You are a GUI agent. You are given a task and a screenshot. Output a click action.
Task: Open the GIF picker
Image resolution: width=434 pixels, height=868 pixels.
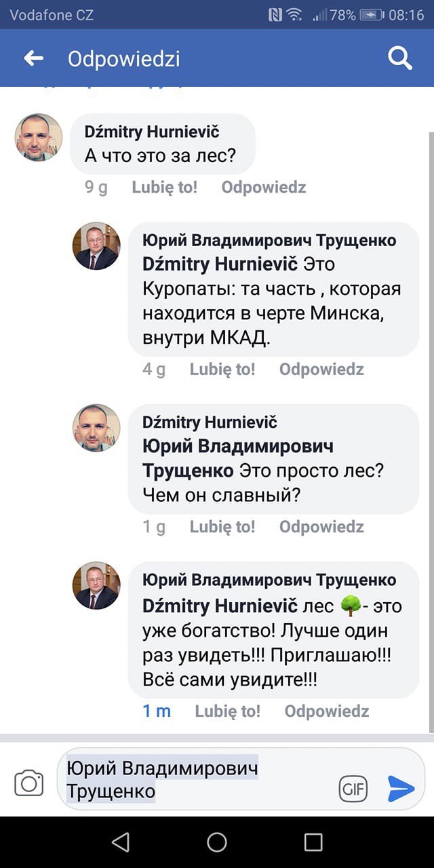coord(353,789)
